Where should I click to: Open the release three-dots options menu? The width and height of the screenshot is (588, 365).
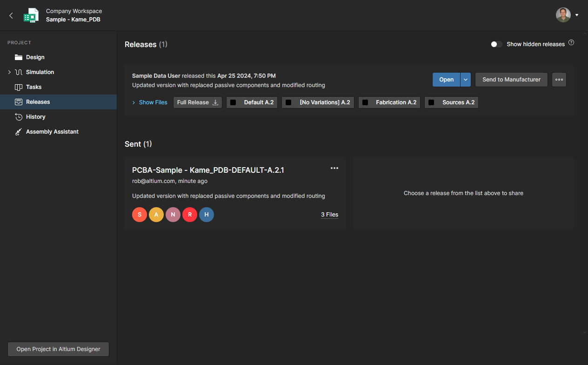click(559, 80)
